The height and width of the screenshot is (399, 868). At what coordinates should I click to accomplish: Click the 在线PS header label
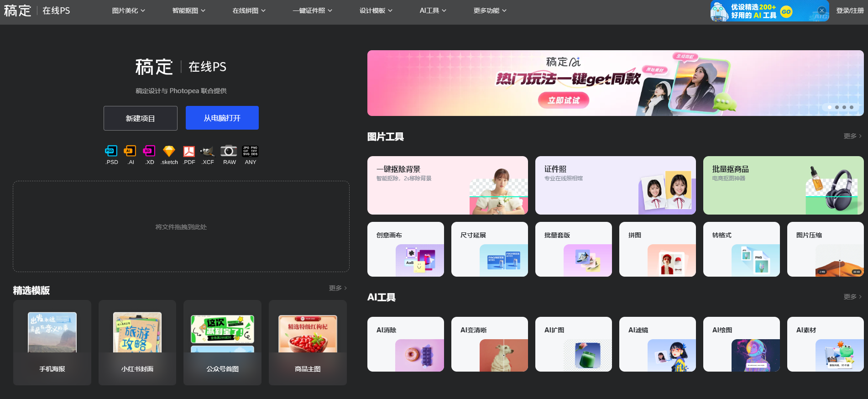56,10
